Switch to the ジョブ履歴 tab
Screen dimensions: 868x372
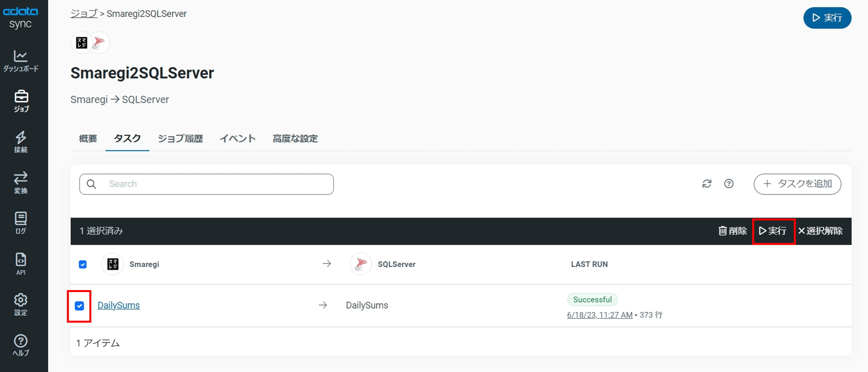(x=180, y=139)
